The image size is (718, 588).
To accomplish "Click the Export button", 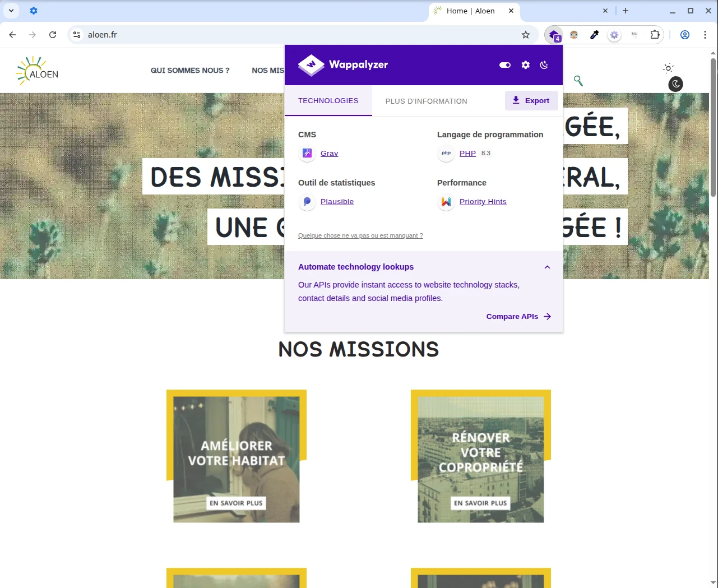I will [x=531, y=101].
